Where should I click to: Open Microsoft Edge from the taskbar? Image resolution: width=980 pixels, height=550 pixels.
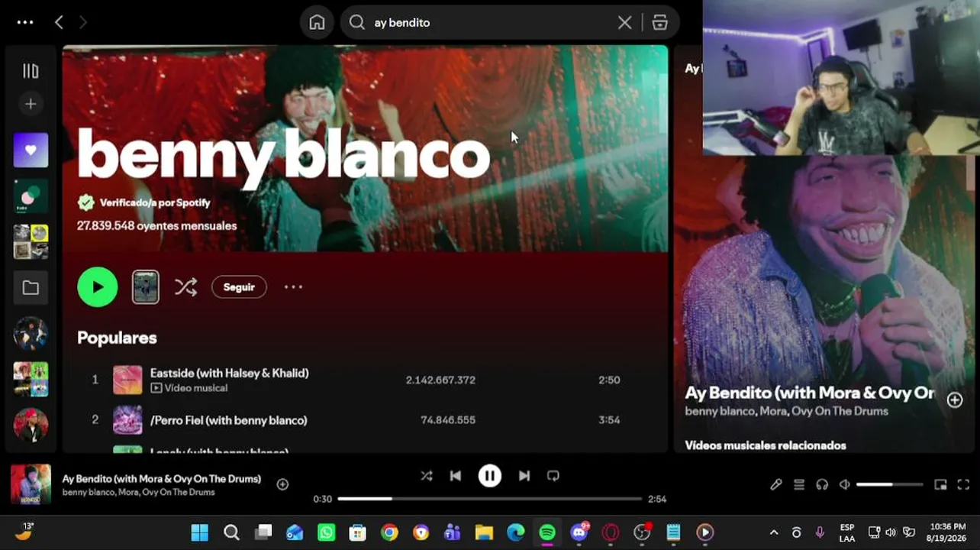pyautogui.click(x=516, y=532)
